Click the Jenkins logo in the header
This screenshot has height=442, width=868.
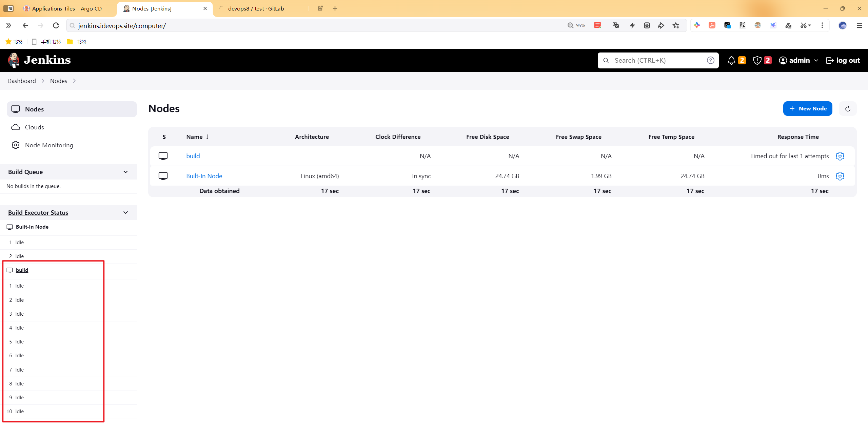click(x=39, y=60)
